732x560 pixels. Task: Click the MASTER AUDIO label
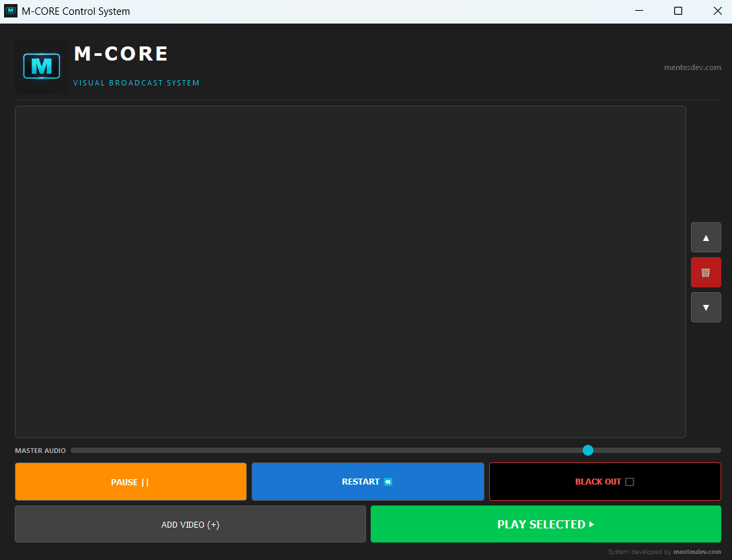click(x=40, y=451)
